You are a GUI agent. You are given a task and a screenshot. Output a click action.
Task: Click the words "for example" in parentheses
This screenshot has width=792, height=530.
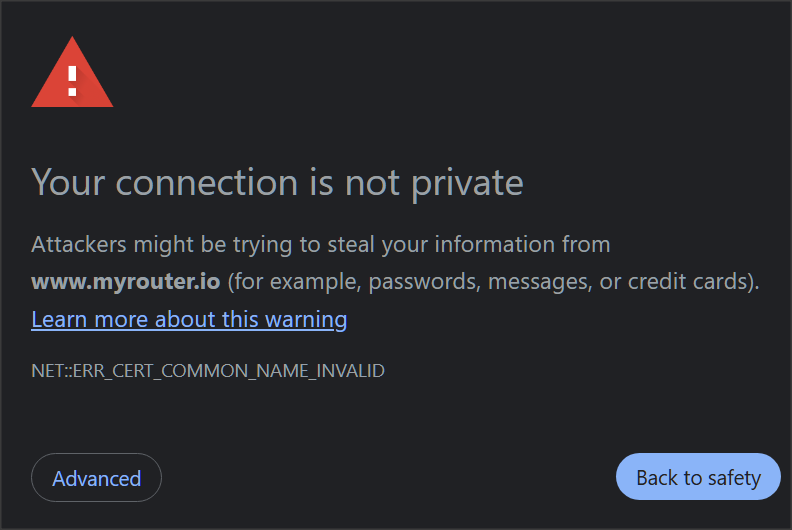[x=290, y=282]
